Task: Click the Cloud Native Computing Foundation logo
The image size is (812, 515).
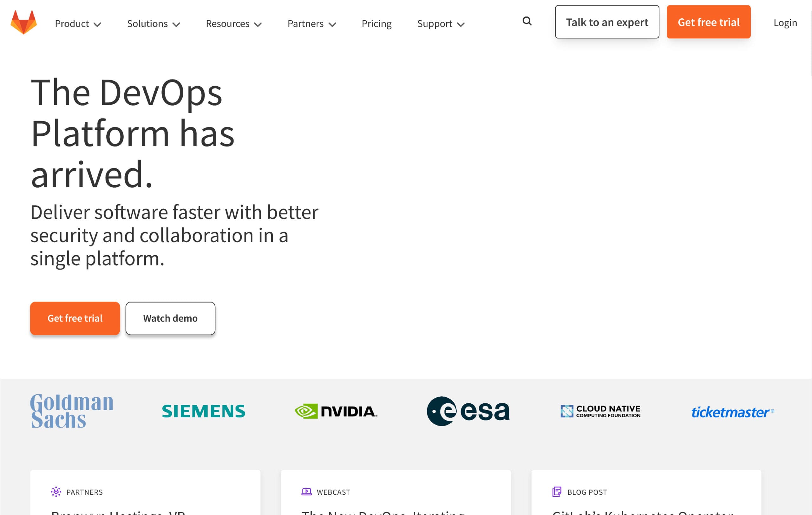Action: pyautogui.click(x=600, y=411)
